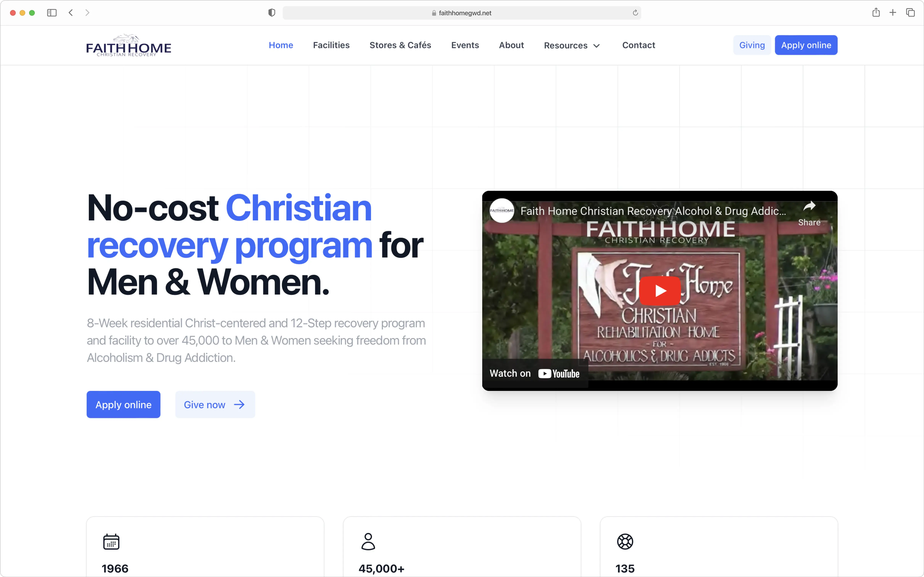Viewport: 924px width, 577px height.
Task: Click the About navigation item
Action: 511,45
